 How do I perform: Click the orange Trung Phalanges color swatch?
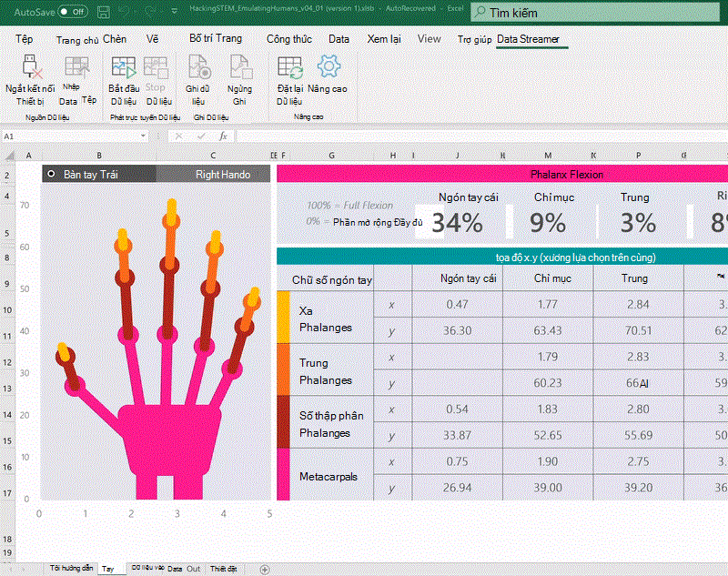pos(283,369)
